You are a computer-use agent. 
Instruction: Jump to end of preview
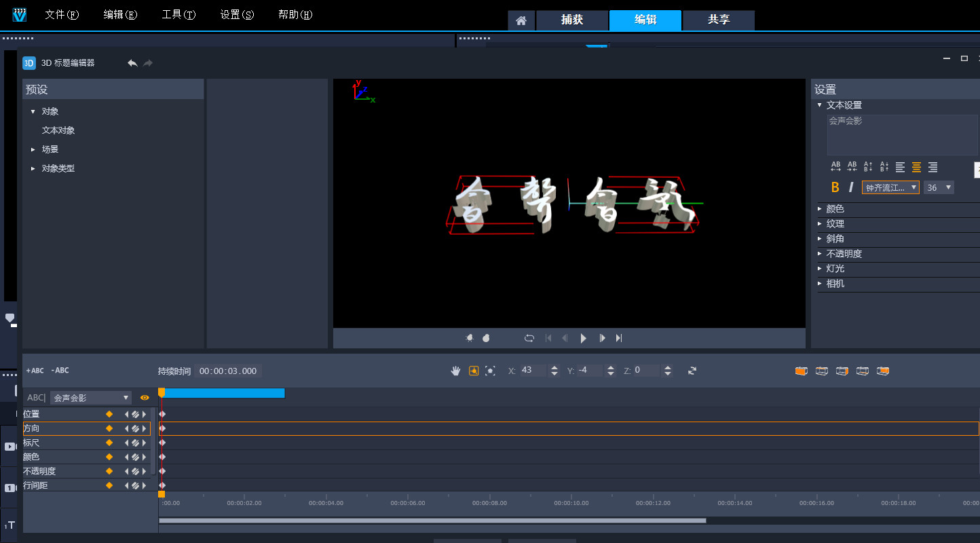pyautogui.click(x=619, y=338)
